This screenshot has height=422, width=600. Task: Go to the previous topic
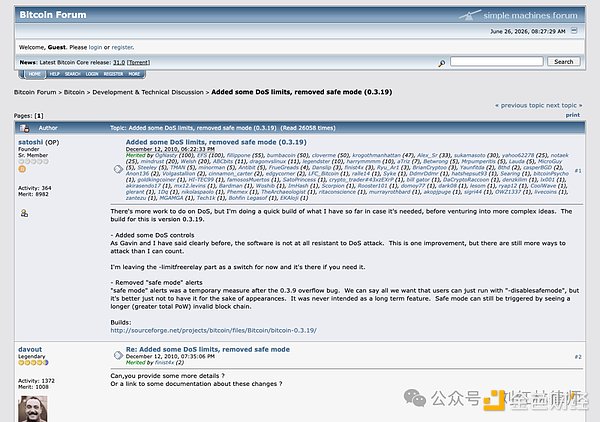pos(520,105)
